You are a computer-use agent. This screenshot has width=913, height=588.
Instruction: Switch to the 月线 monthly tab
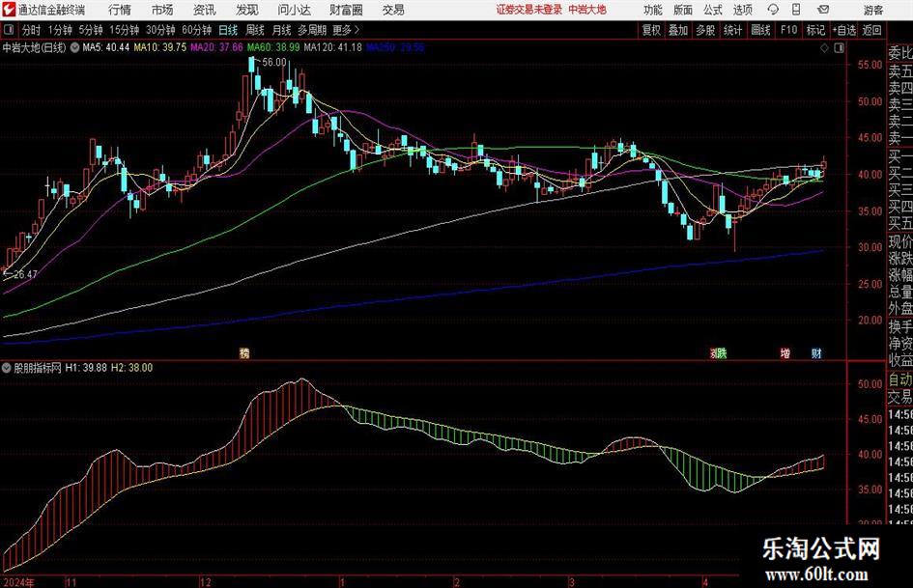click(x=281, y=30)
